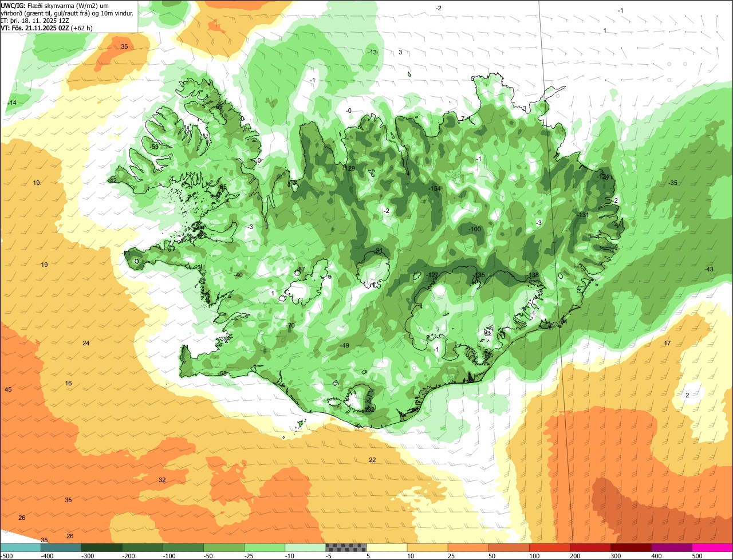Click the 50 to 100 dark orange swatch

(x=509, y=547)
